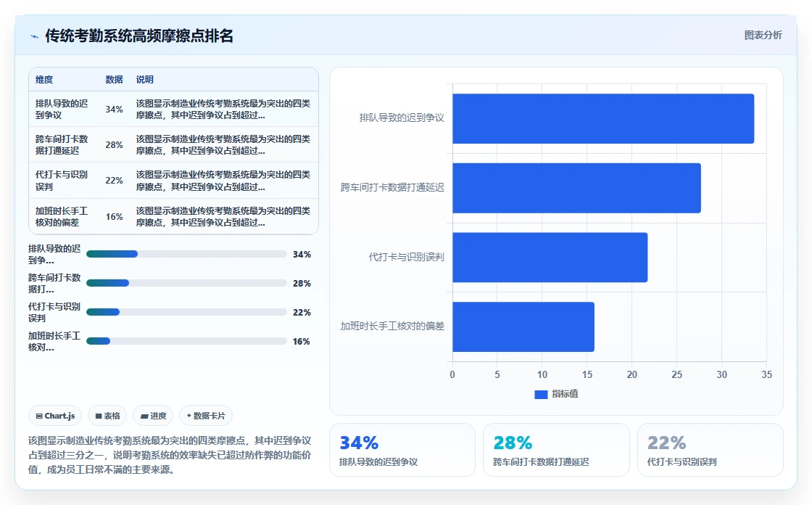Click the chart y-axis label 代打卡与识别误判
This screenshot has width=812, height=505.
tap(407, 257)
